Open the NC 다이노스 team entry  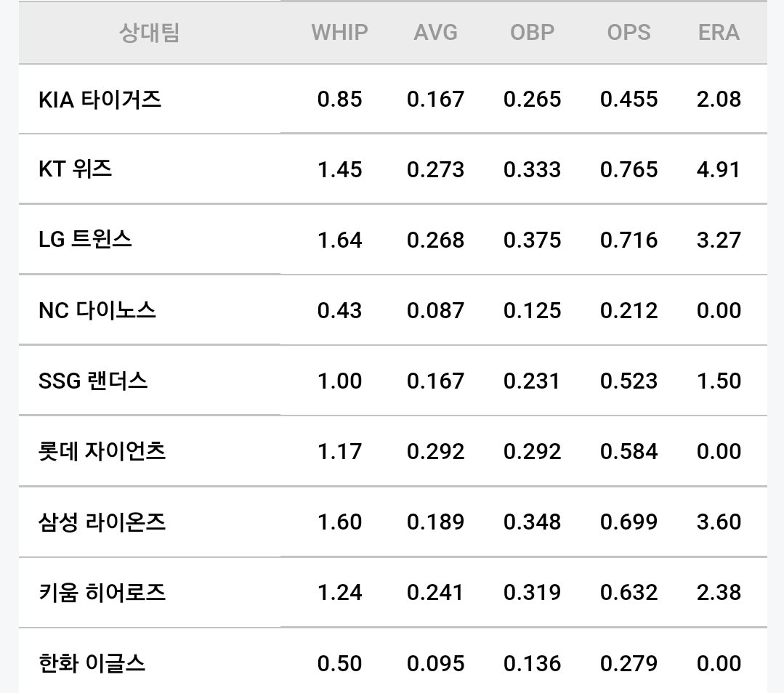[x=392, y=310]
